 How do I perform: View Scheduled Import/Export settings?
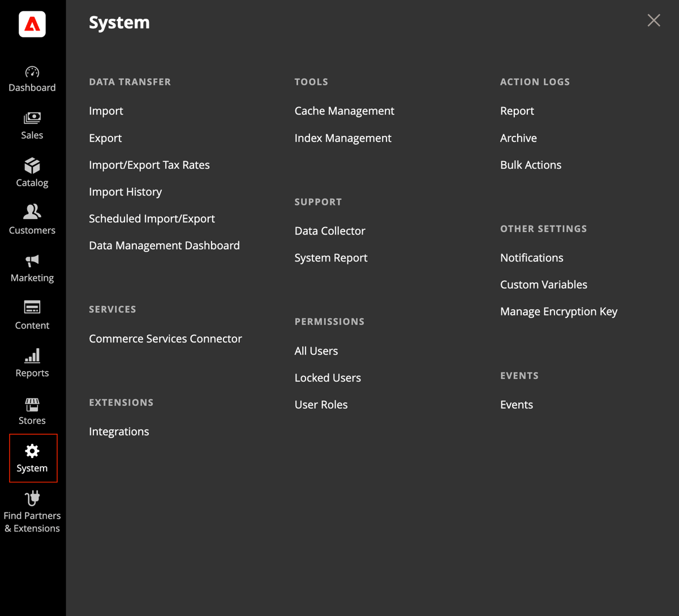(152, 219)
